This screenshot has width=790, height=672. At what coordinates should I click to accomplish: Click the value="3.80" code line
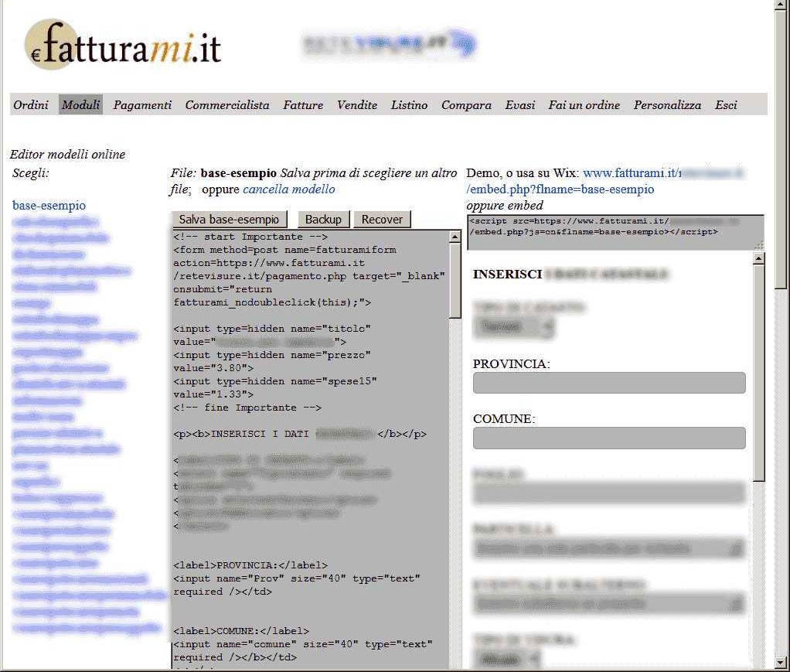click(213, 368)
